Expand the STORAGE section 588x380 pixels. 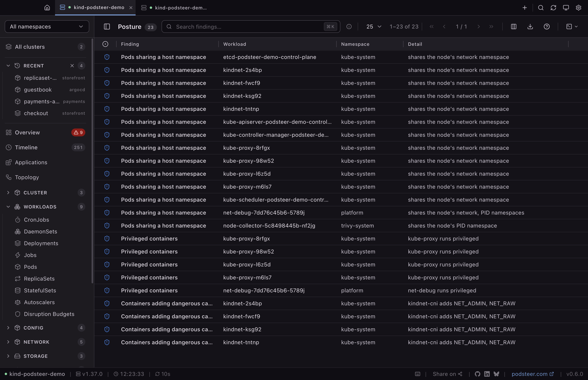[x=8, y=356]
